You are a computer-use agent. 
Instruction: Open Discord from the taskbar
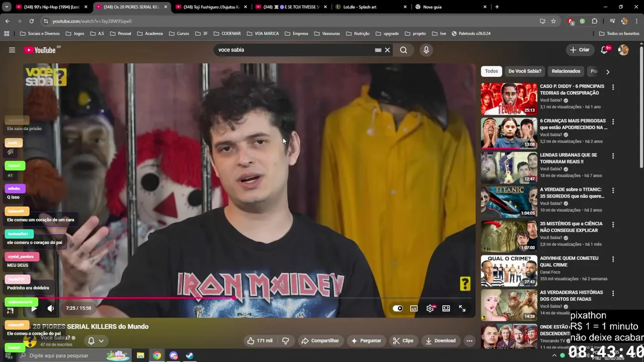[174, 355]
